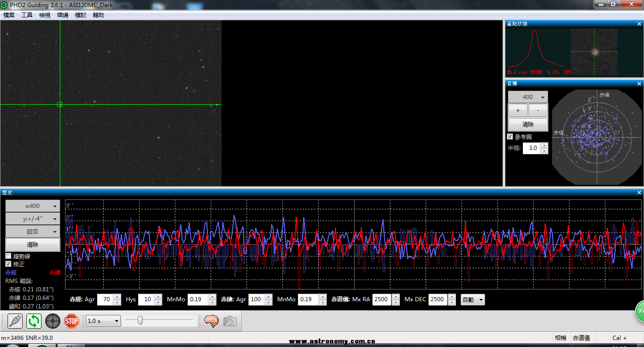Click the star profile thumbnail image
Viewport: 644px width, 347px height.
[x=594, y=52]
